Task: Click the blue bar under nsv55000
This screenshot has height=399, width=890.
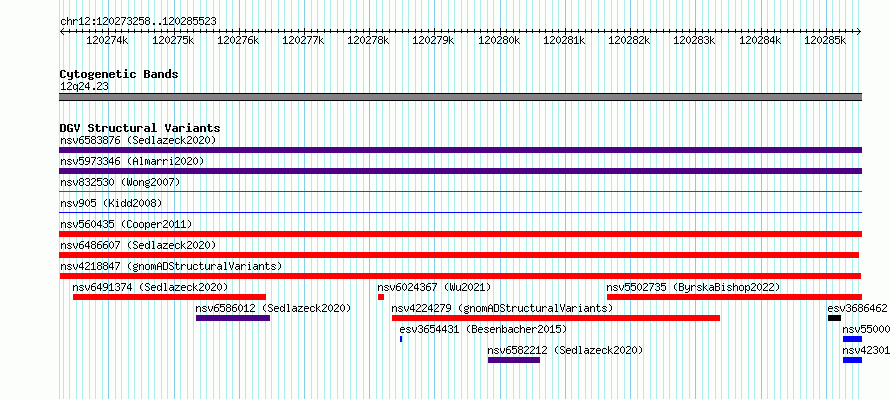Action: [853, 339]
